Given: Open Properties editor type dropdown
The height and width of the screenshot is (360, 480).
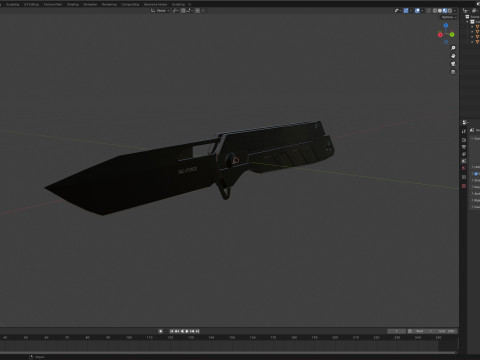Looking at the screenshot, I should click(466, 122).
